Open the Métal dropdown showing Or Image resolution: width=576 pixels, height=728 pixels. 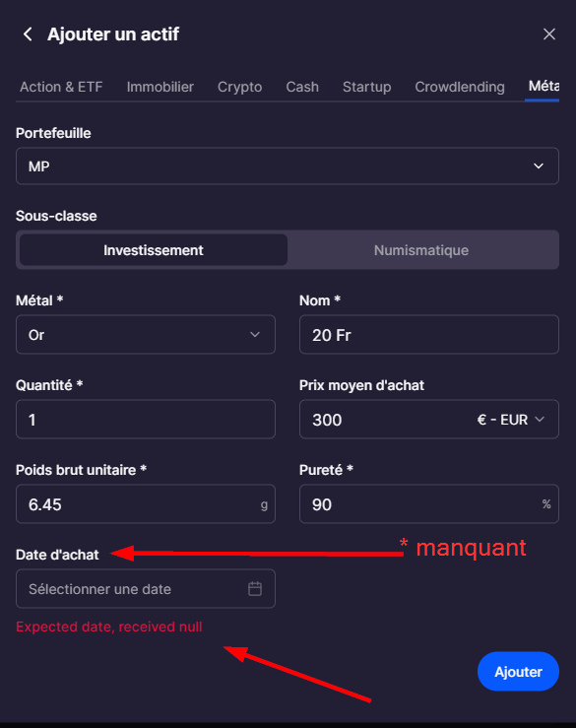146,335
